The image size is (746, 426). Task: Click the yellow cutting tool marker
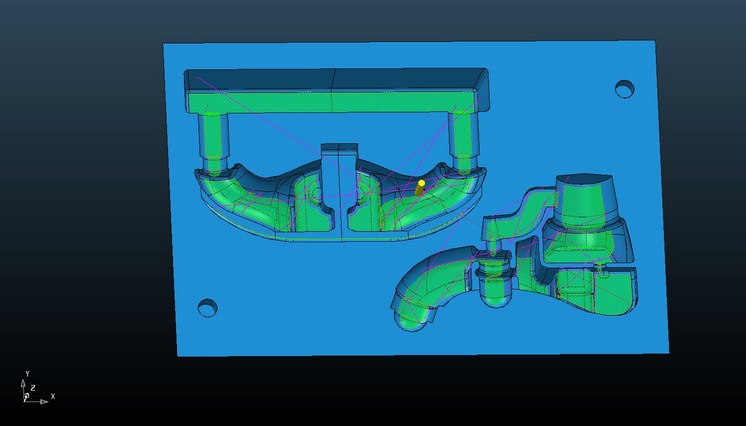[x=420, y=187]
